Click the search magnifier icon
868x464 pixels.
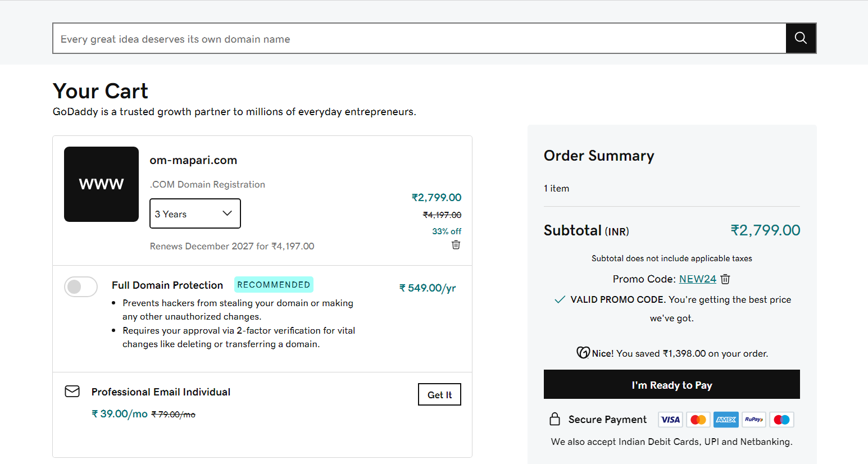[800, 38]
